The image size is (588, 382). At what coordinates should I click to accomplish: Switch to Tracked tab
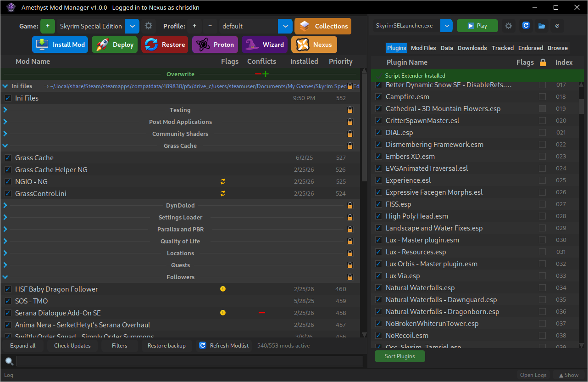(x=503, y=48)
